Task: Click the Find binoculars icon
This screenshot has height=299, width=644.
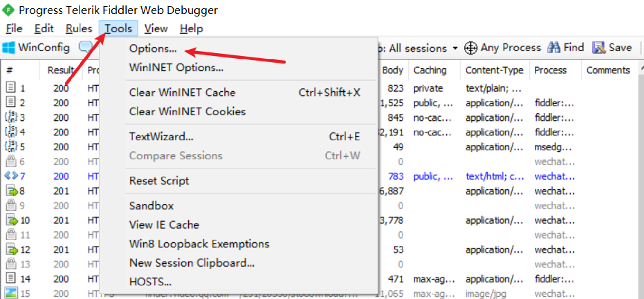Action: (554, 48)
